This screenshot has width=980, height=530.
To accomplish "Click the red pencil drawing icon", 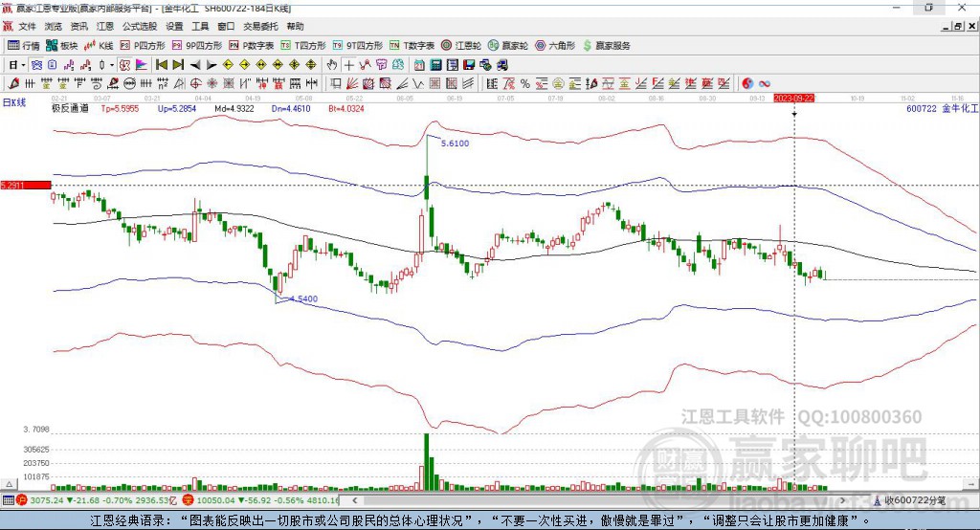I will click(13, 84).
